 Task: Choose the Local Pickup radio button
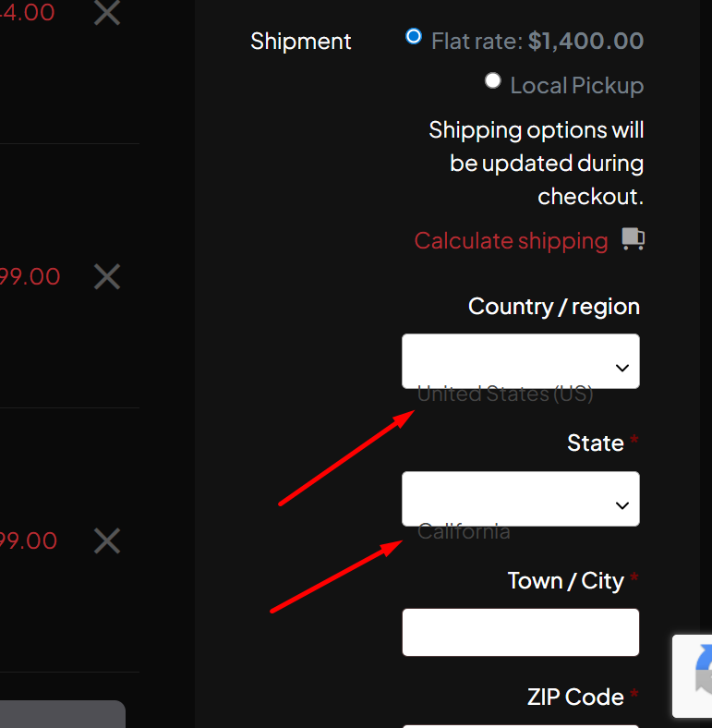click(493, 81)
